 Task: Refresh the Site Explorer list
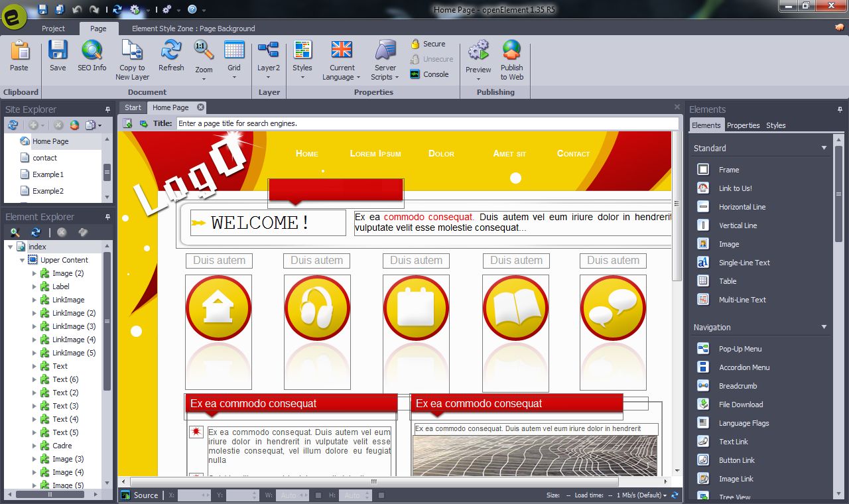coord(13,125)
